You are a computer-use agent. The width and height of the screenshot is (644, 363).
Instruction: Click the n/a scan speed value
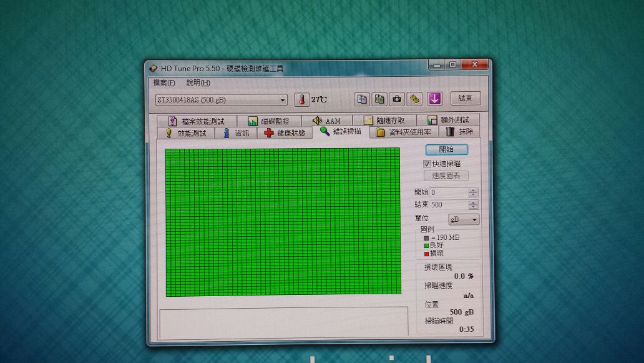[x=469, y=296]
